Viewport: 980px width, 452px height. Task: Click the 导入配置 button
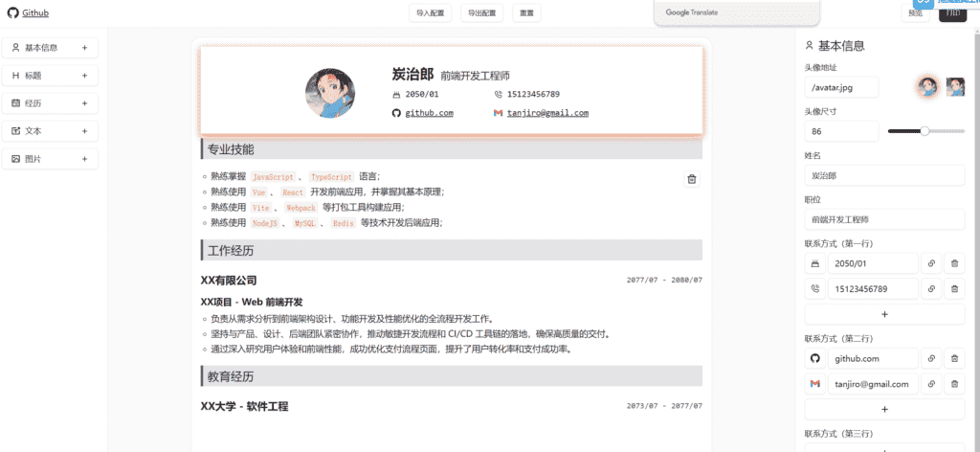430,13
